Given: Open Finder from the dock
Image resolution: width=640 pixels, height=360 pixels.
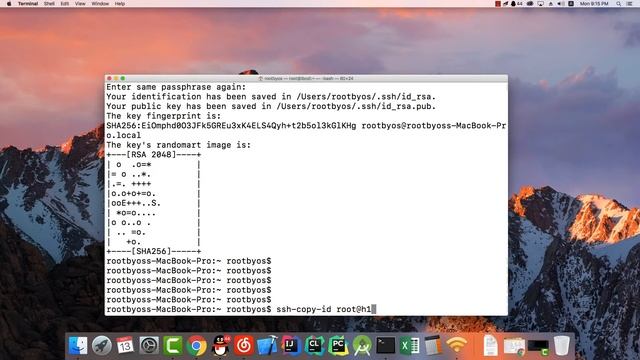Looking at the screenshot, I should coord(78,346).
